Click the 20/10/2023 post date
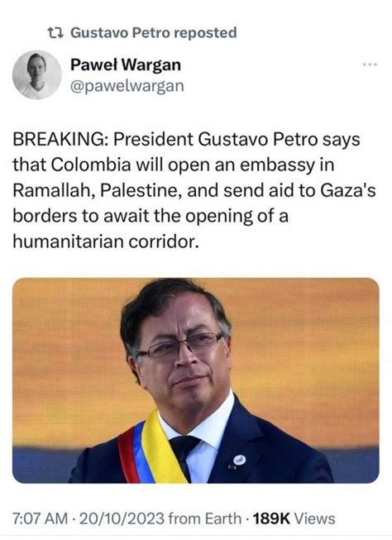Viewport: 392px width, 540px height. click(x=122, y=518)
